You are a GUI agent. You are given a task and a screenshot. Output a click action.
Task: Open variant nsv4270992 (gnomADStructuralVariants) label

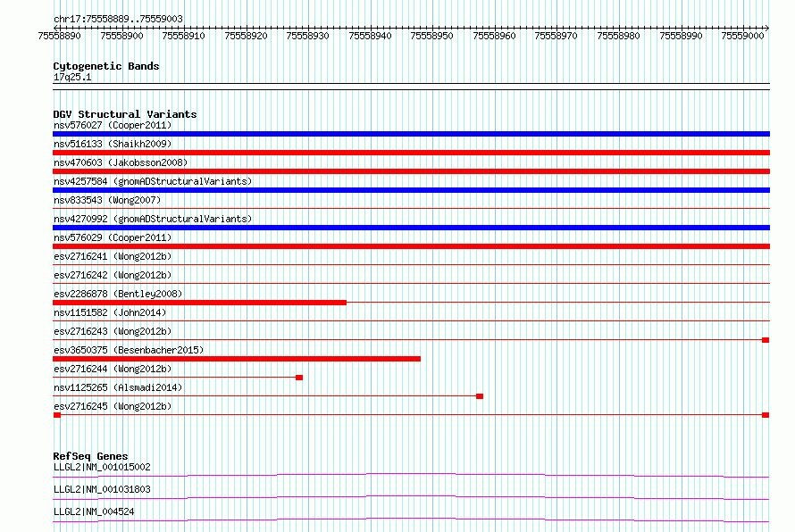click(x=153, y=219)
